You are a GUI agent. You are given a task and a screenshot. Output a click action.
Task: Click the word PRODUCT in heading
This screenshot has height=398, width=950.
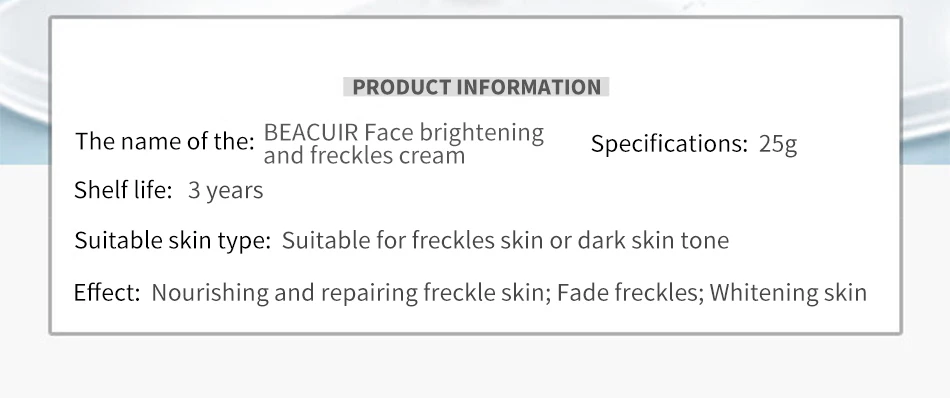pyautogui.click(x=402, y=87)
